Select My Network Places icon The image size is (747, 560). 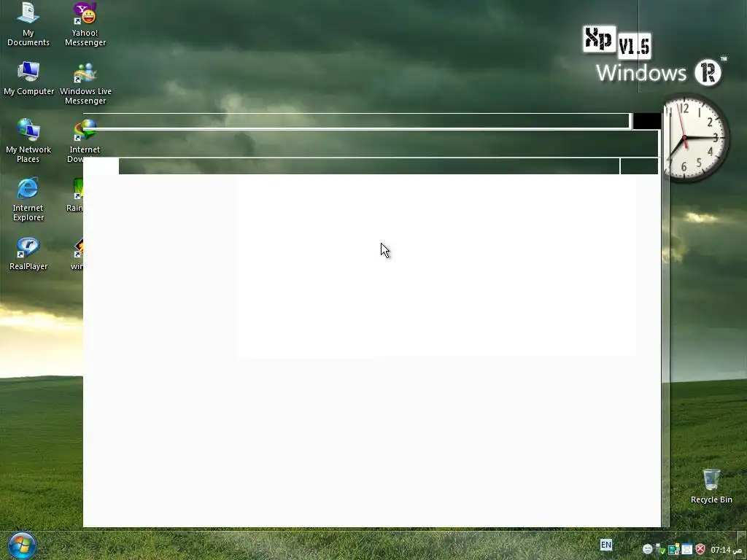pos(28,141)
